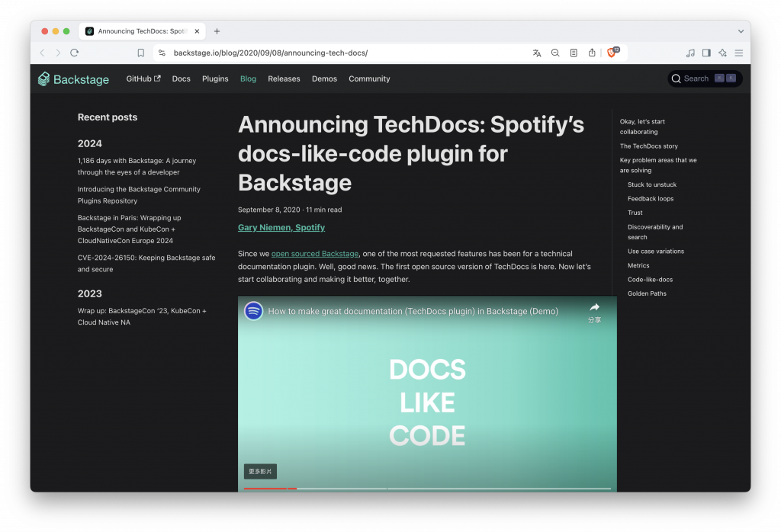Open the GitHub external link

click(143, 79)
